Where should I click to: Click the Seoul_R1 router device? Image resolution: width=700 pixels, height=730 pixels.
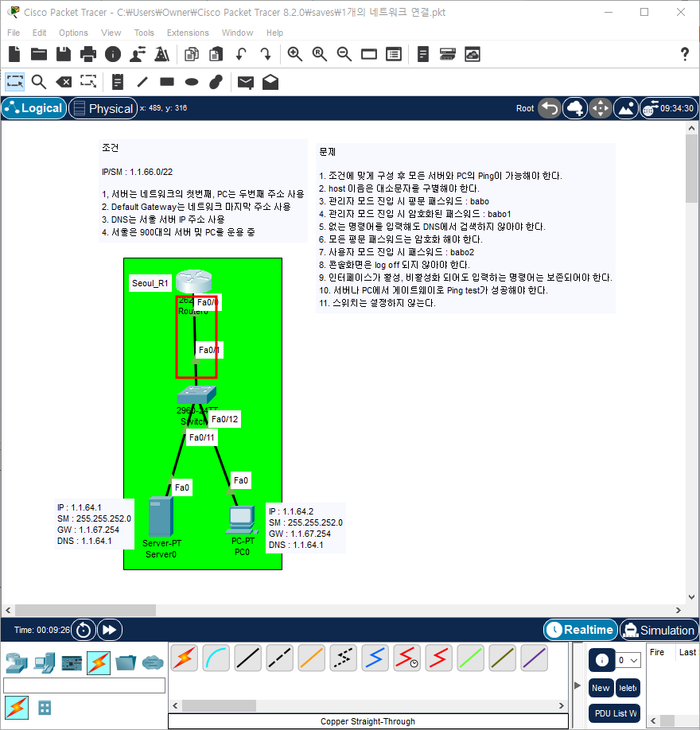pyautogui.click(x=194, y=282)
